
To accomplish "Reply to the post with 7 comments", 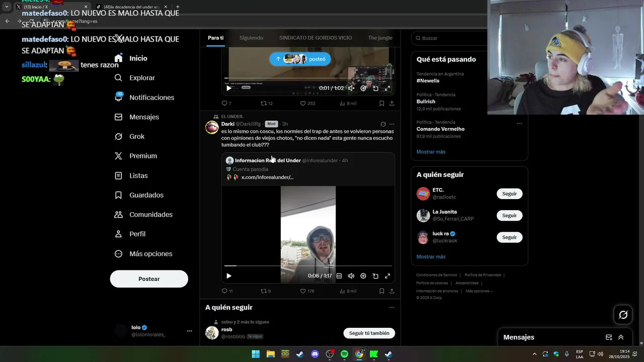I will coord(226,103).
